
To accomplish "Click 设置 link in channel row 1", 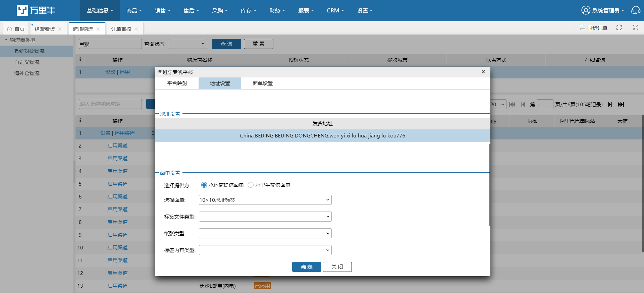I will pos(105,133).
